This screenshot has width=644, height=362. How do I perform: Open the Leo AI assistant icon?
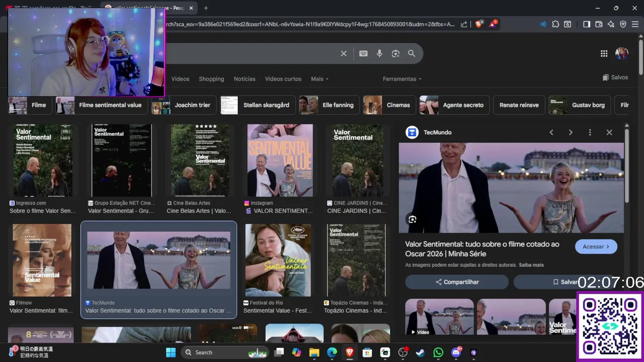611,24
